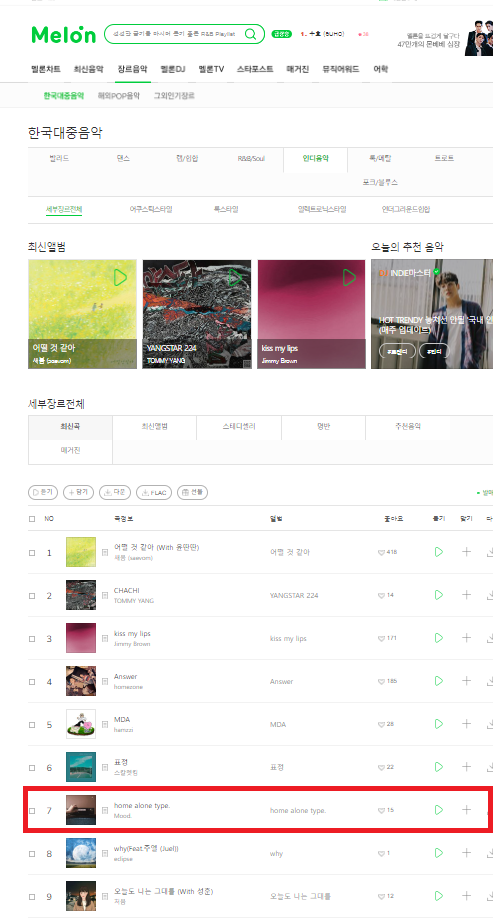Screen dimensions: 493x919
Task: Like the song 'kiss my lips'
Action: tap(382, 638)
